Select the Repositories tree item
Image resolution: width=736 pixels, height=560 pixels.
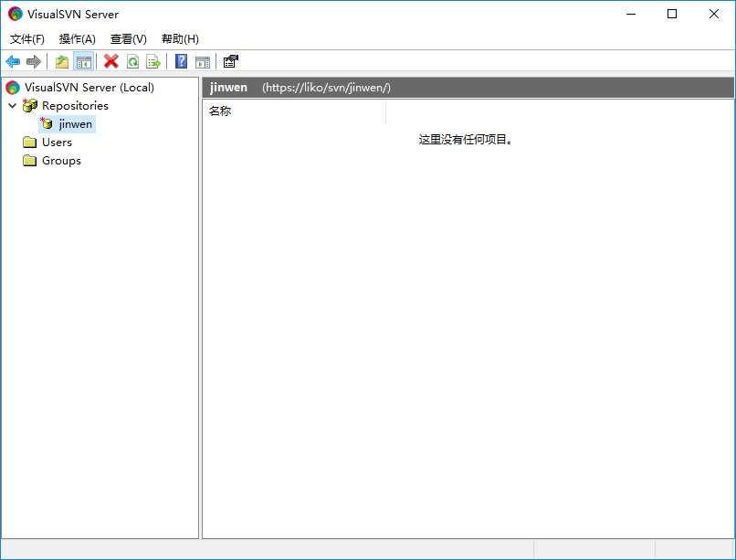pos(75,106)
